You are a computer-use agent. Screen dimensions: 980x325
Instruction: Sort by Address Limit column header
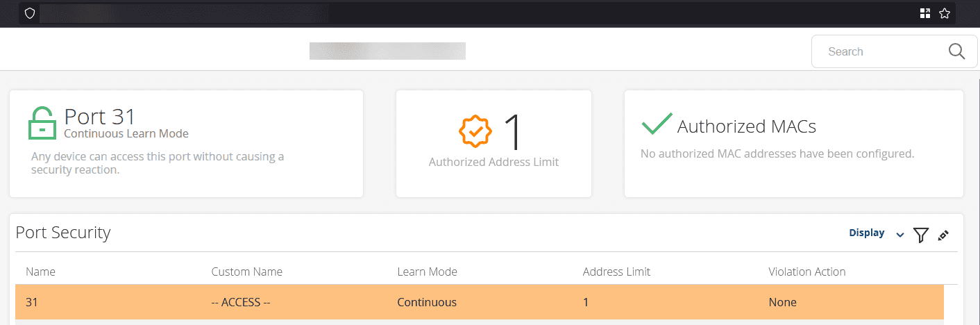616,272
